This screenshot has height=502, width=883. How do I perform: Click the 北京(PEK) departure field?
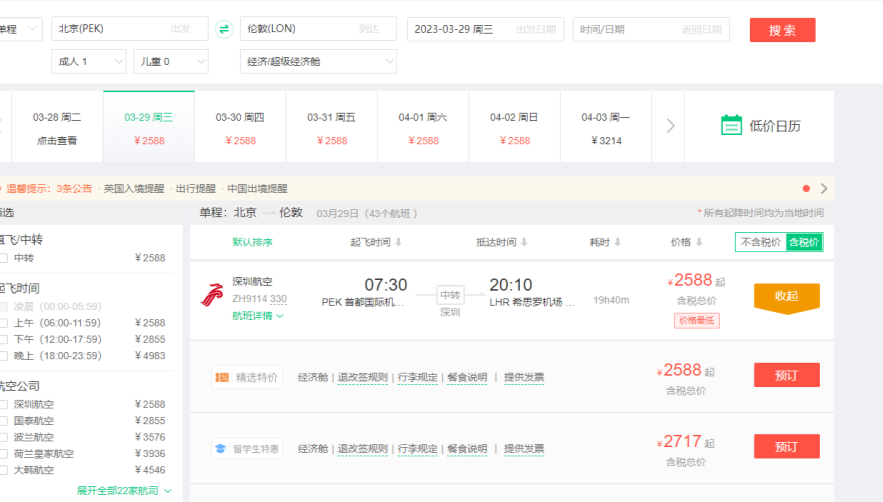130,29
